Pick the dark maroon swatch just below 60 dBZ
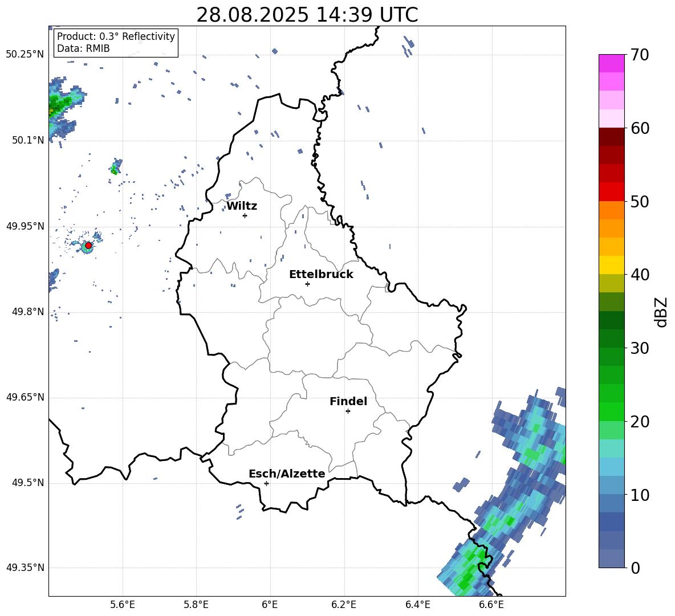675x616 pixels. click(611, 137)
